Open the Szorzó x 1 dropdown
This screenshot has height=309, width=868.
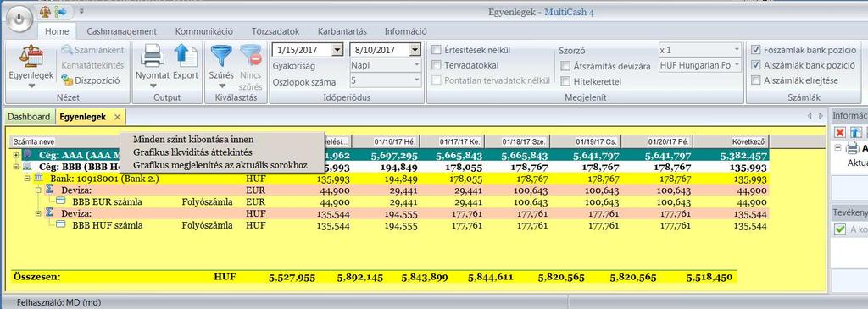coord(737,50)
